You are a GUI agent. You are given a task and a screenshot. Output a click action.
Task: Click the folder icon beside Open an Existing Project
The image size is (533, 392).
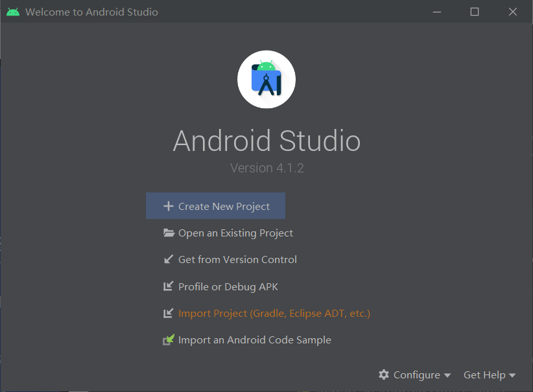(x=169, y=233)
